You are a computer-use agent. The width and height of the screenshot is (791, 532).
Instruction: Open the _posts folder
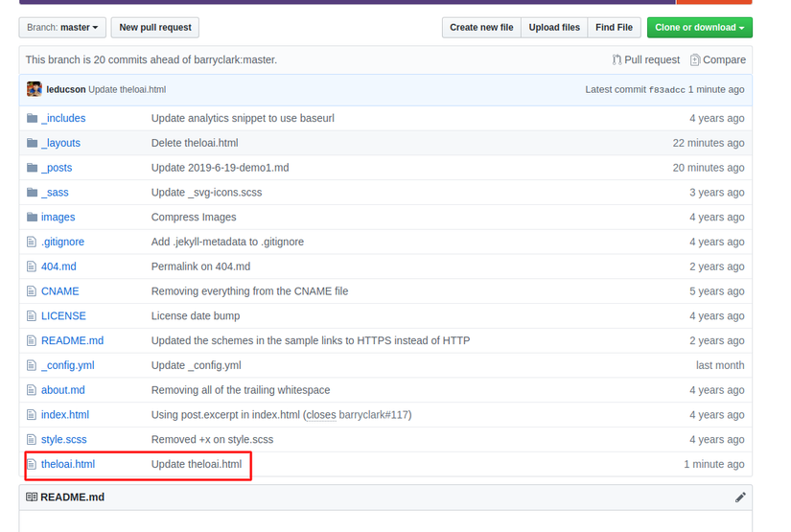pos(57,168)
